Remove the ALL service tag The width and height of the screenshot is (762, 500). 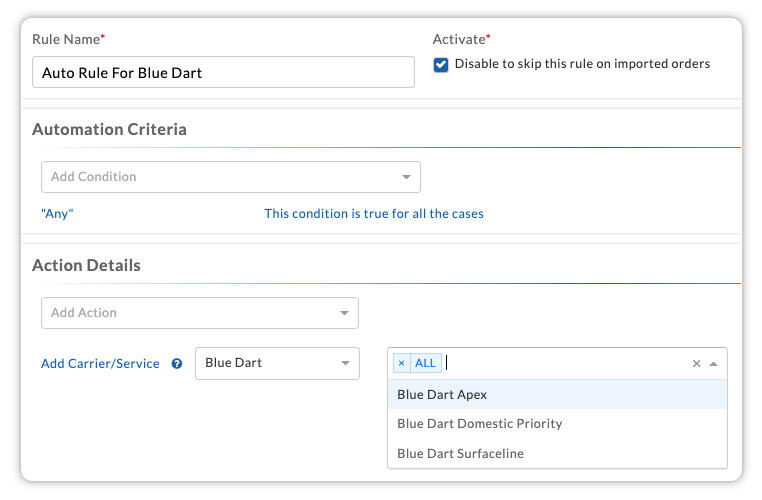pyautogui.click(x=401, y=363)
